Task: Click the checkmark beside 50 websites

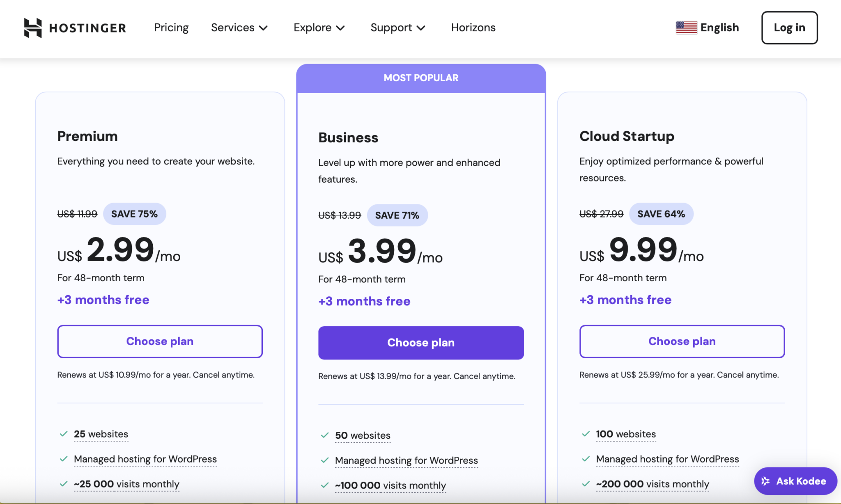Action: tap(324, 435)
